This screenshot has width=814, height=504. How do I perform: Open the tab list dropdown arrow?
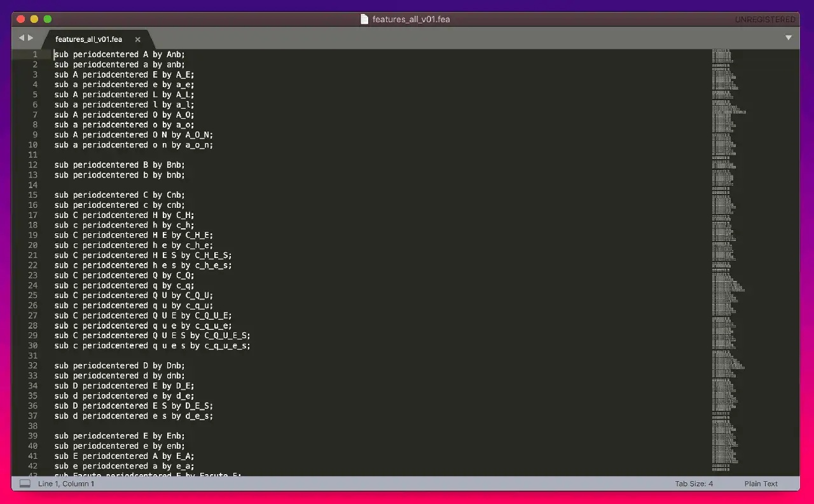(789, 38)
